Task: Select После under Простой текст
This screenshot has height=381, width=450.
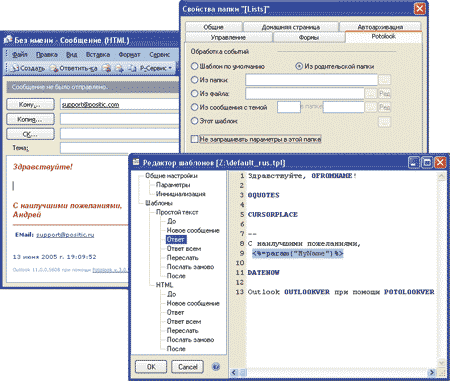Action: pyautogui.click(x=176, y=276)
